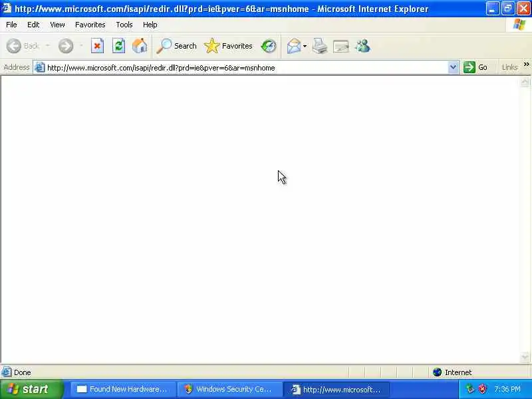Open the address bar URL dropdown
This screenshot has height=399, width=532.
(x=453, y=67)
